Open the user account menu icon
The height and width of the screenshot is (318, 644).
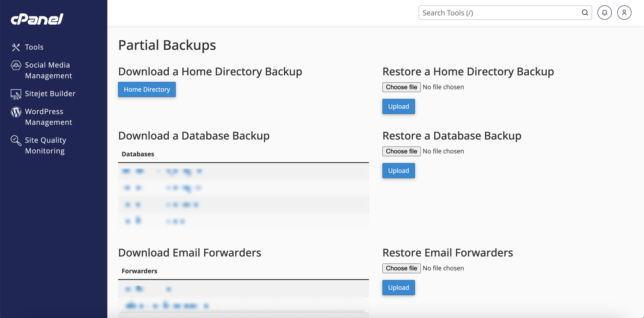click(624, 13)
